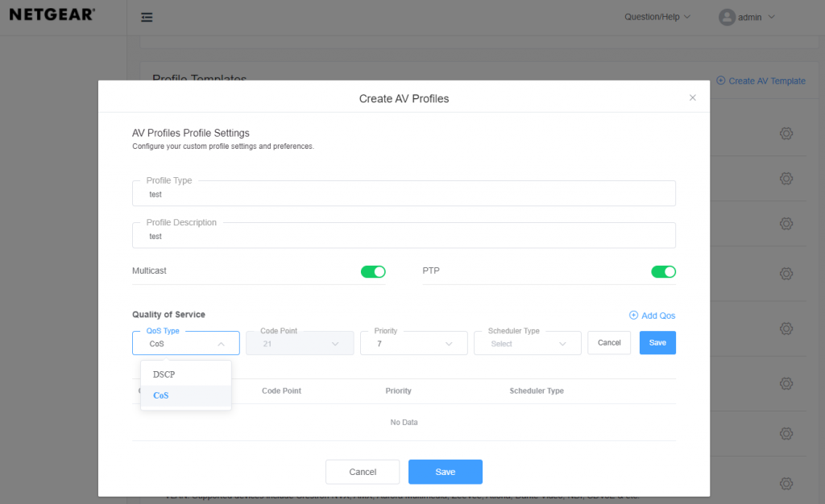This screenshot has width=825, height=504.
Task: Turn off the PTP toggle
Action: [663, 272]
